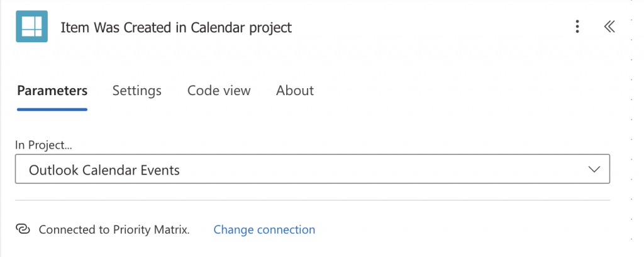Click the "Connected to Priority Matrix." status text
The height and width of the screenshot is (257, 644).
coord(114,229)
